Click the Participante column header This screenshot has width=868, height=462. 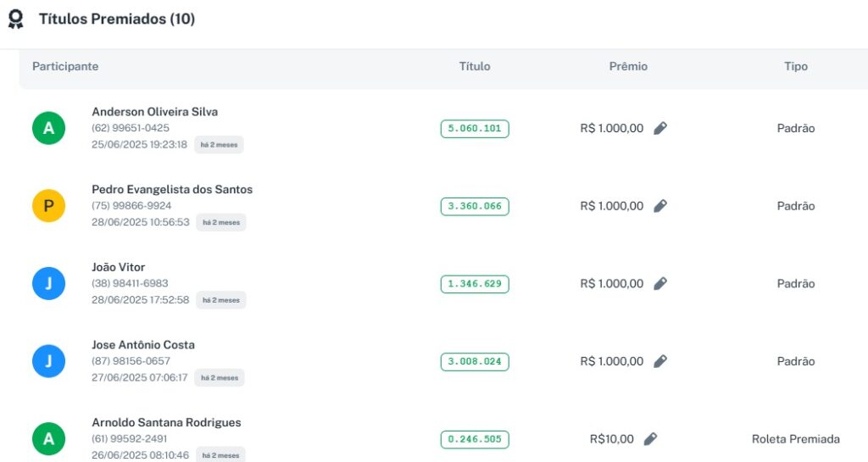(65, 66)
